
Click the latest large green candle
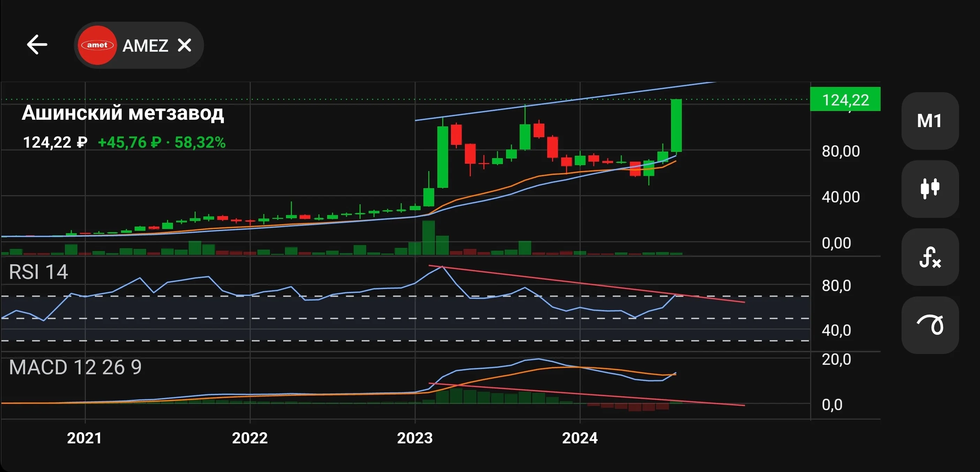676,126
